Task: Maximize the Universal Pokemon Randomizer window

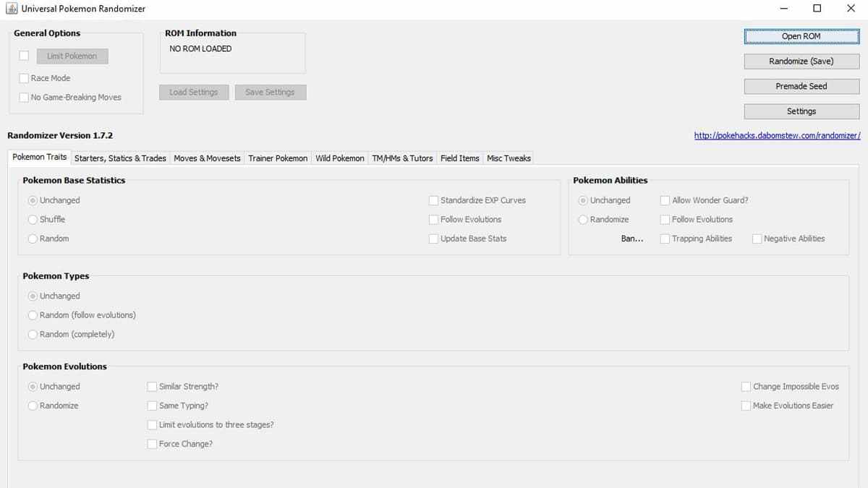Action: 817,9
